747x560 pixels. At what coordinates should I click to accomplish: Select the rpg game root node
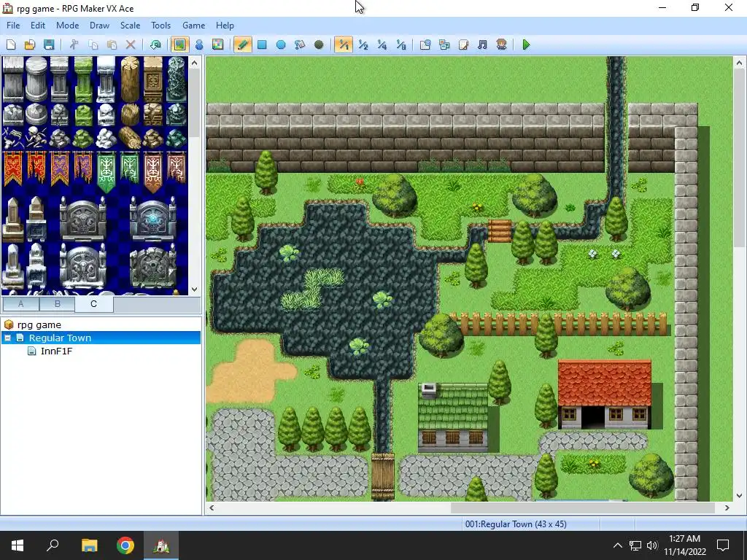tap(39, 324)
